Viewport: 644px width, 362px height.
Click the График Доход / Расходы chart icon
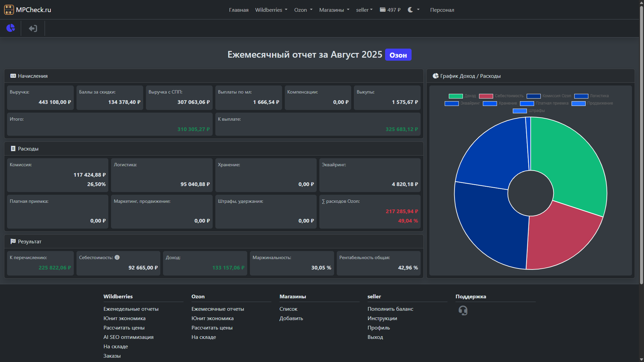(436, 76)
